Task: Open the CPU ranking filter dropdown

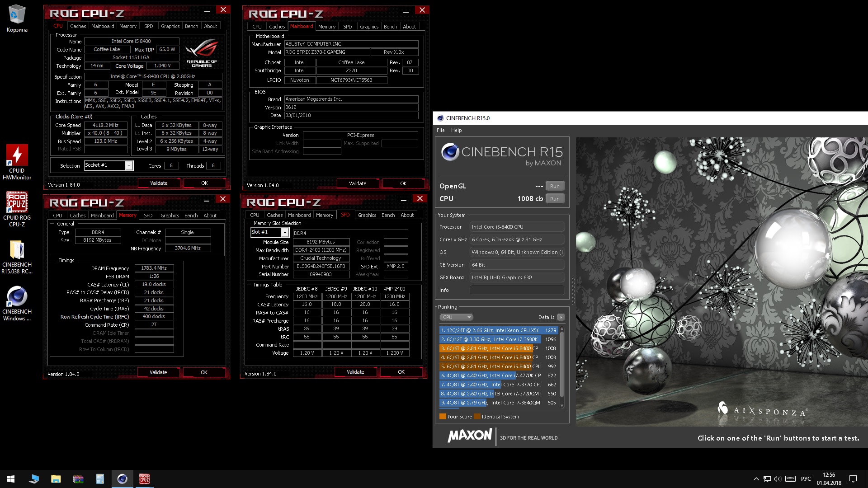Action: (x=456, y=317)
